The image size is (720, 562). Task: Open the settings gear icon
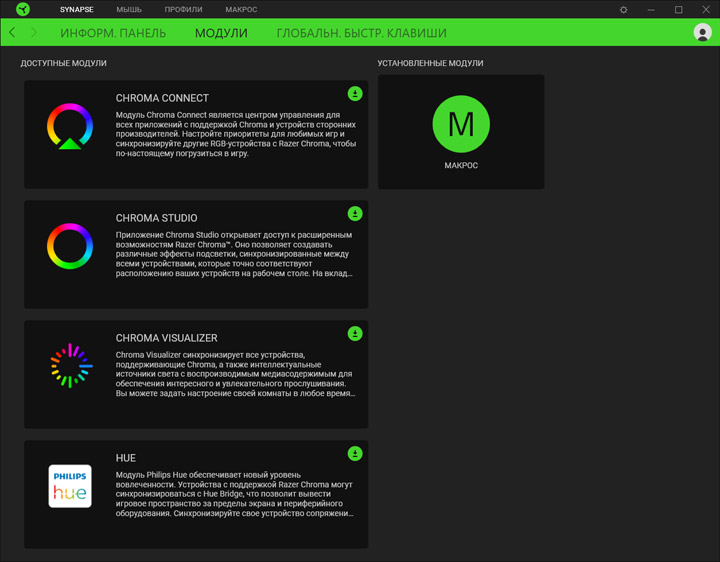[623, 10]
